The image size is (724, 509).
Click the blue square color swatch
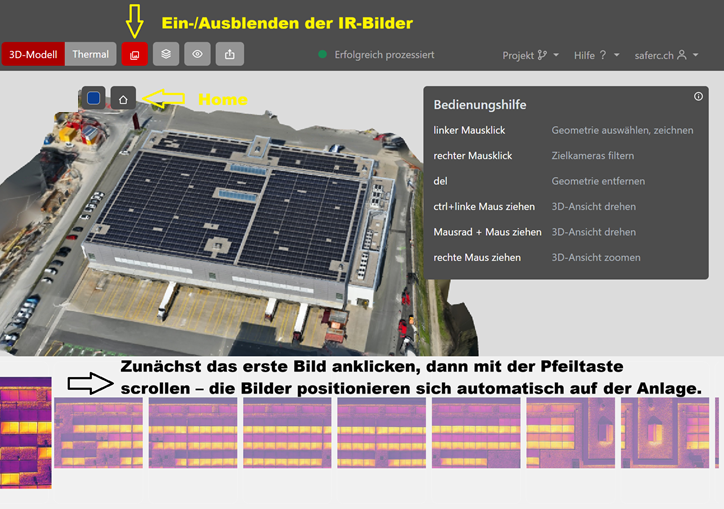pos(93,98)
